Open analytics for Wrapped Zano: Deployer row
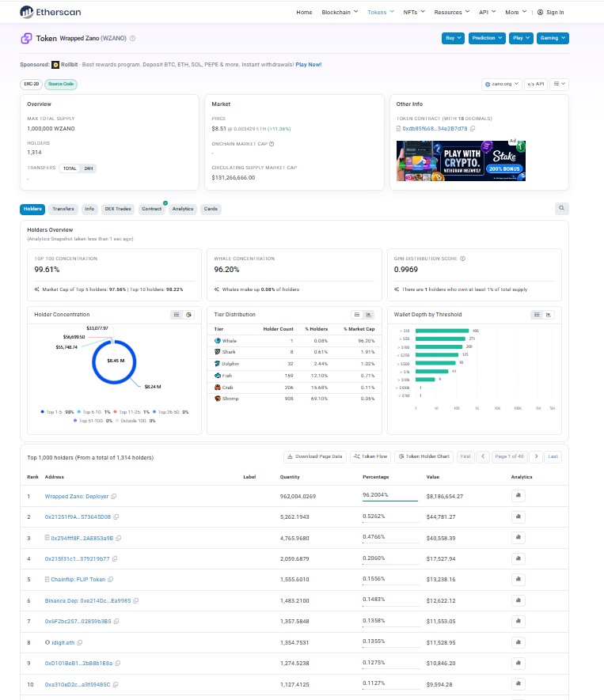The width and height of the screenshot is (604, 700). click(519, 495)
